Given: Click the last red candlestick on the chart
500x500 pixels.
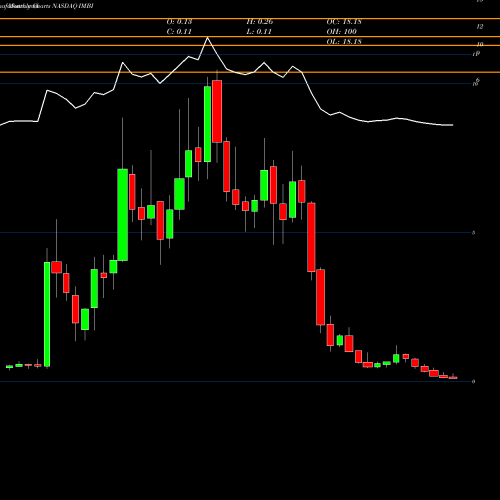Looking at the screenshot, I should (453, 378).
